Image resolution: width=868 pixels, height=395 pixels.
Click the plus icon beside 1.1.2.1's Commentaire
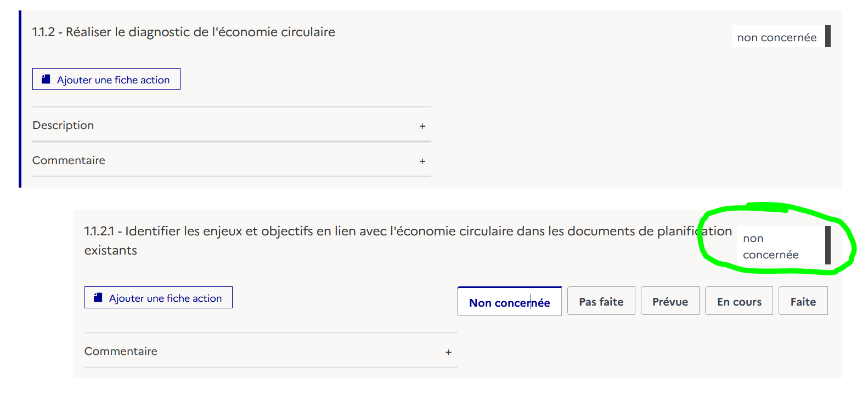click(x=448, y=352)
